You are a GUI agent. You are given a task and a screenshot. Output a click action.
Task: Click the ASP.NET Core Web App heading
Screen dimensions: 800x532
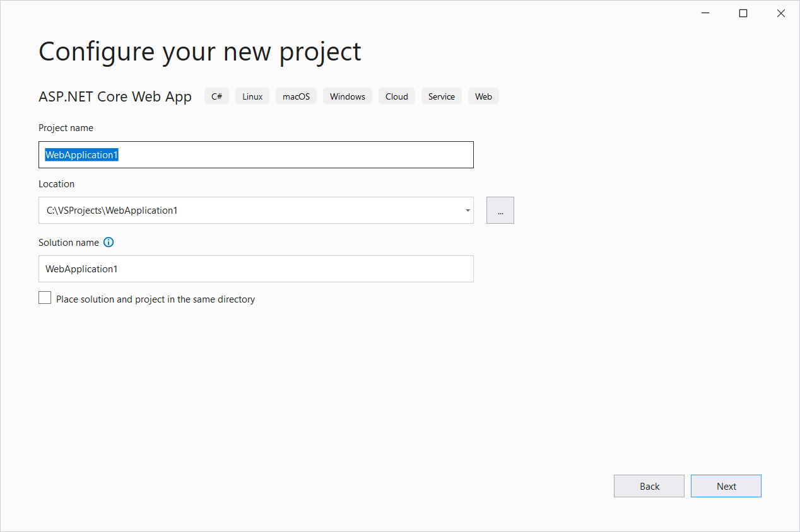tap(115, 96)
